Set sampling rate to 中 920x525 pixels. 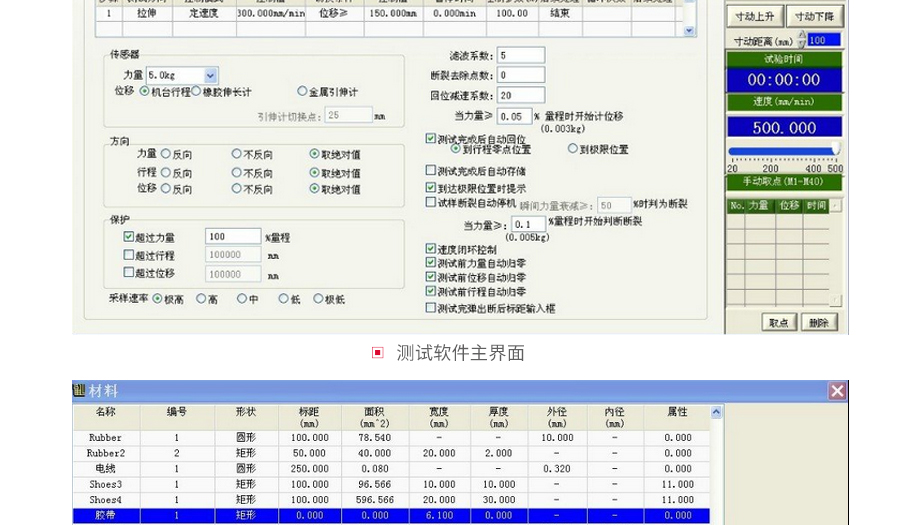pyautogui.click(x=242, y=299)
